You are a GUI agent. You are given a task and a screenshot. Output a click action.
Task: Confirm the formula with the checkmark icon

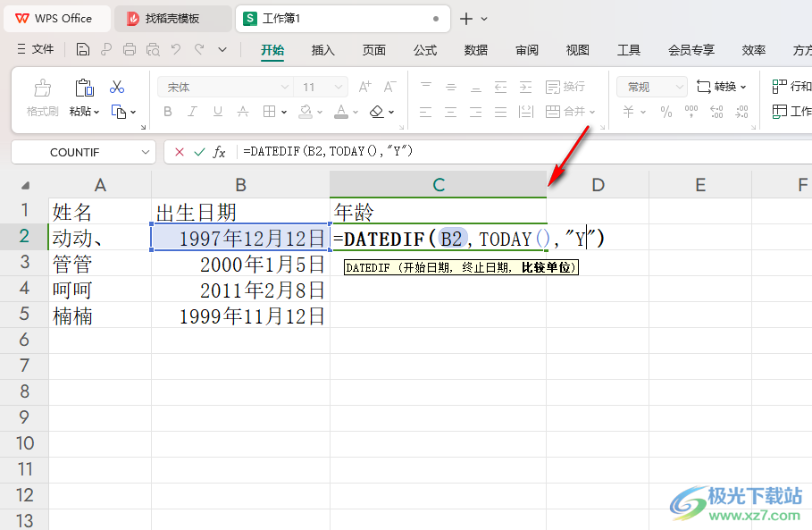tap(199, 152)
